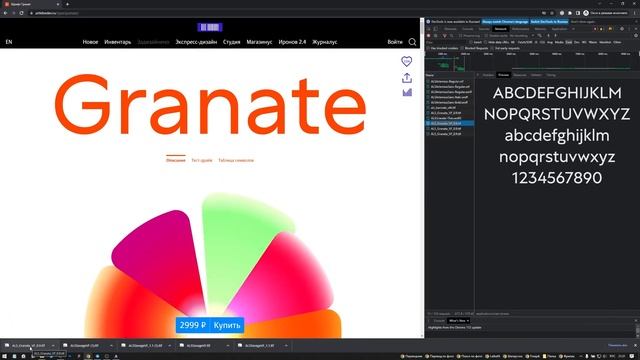Expand options arrow for first downloaded ALS_Granate file

pyautogui.click(x=53, y=346)
